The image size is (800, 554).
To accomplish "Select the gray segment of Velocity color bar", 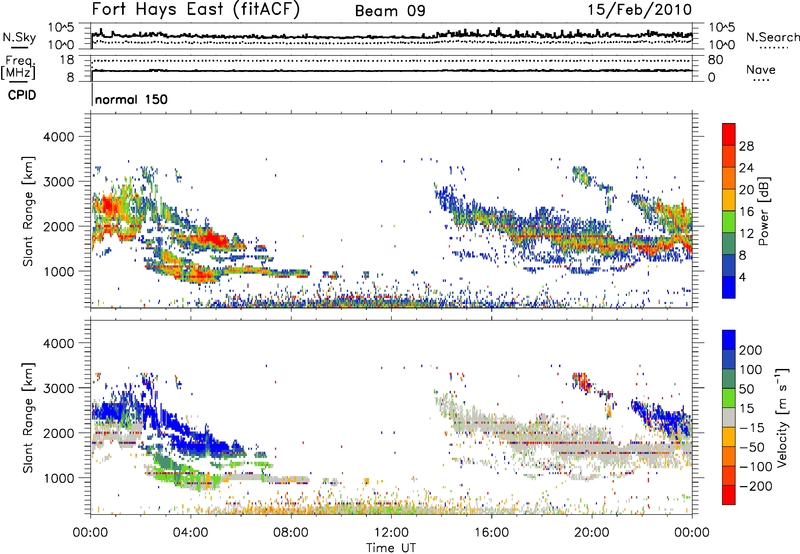I will 729,417.
